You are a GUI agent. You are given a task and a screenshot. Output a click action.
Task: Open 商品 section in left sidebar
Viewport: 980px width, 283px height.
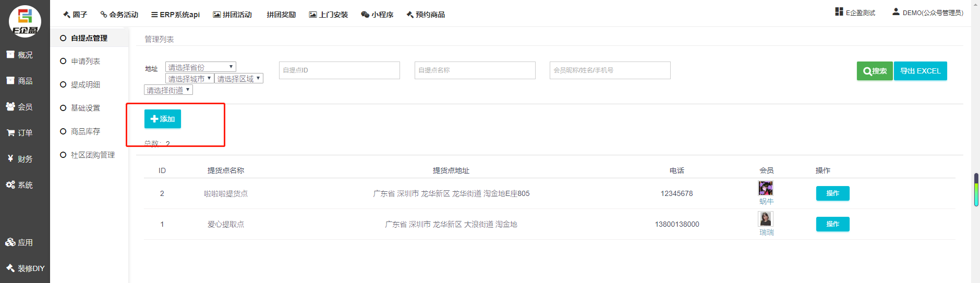[19, 81]
